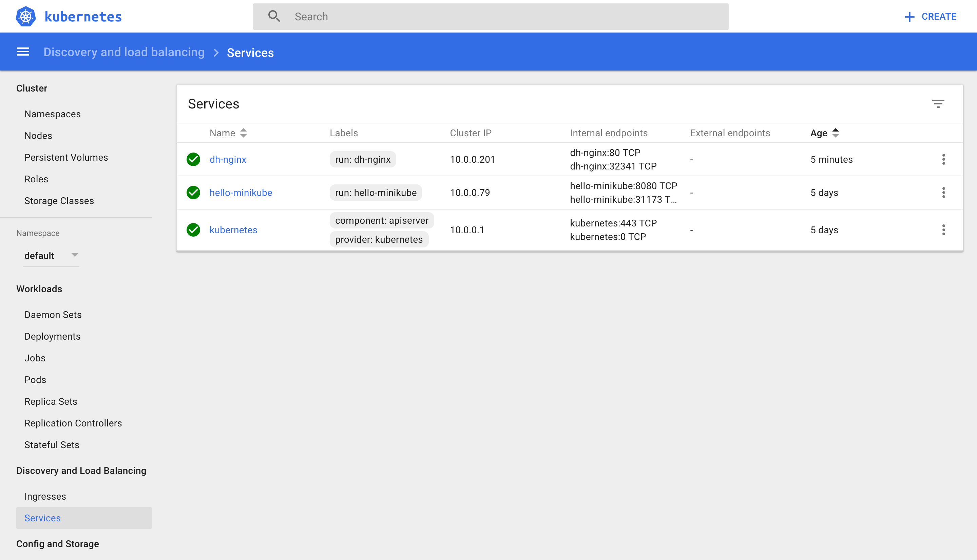Click cluster IP 10.0.0.79
Viewport: 977px width, 560px height.
pos(470,192)
